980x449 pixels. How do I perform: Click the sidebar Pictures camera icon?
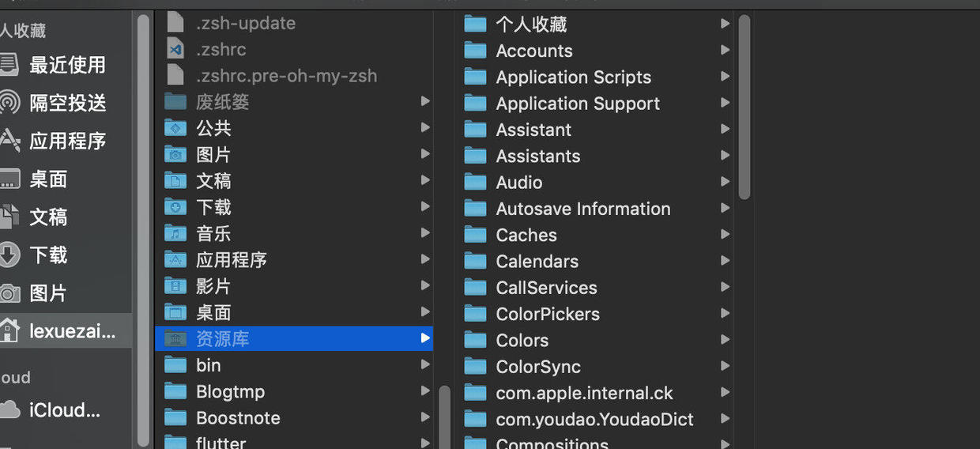click(x=9, y=293)
